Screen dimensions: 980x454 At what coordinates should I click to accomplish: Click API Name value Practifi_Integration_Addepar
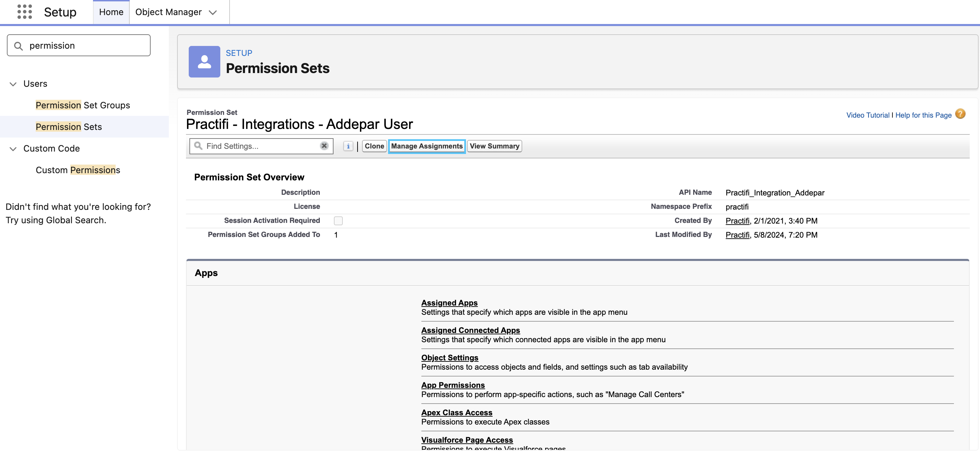[x=775, y=193]
